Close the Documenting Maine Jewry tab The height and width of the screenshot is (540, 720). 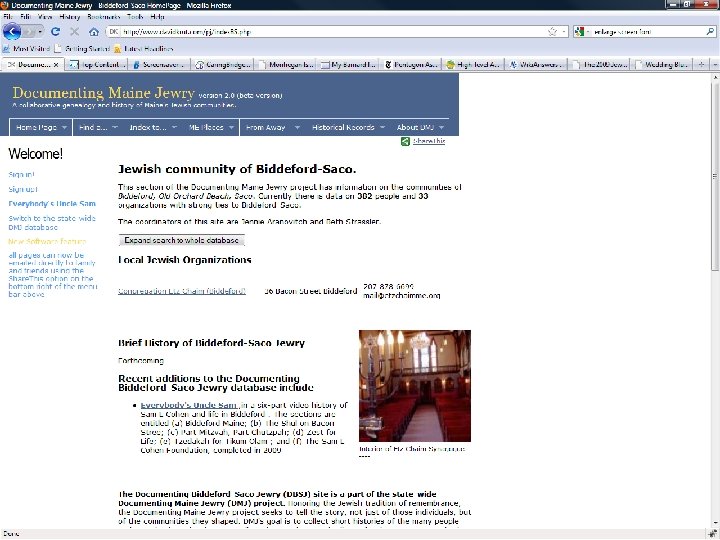[56, 65]
